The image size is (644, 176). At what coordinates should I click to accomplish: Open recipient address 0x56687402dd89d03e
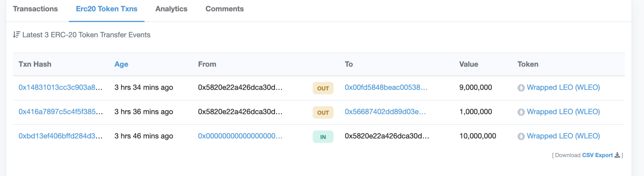(385, 112)
